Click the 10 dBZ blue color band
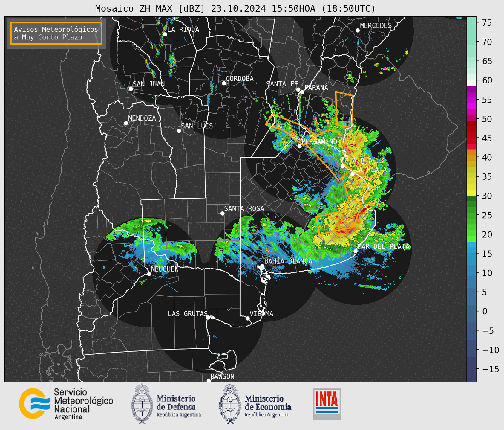This screenshot has height=430, width=504. pos(471,273)
